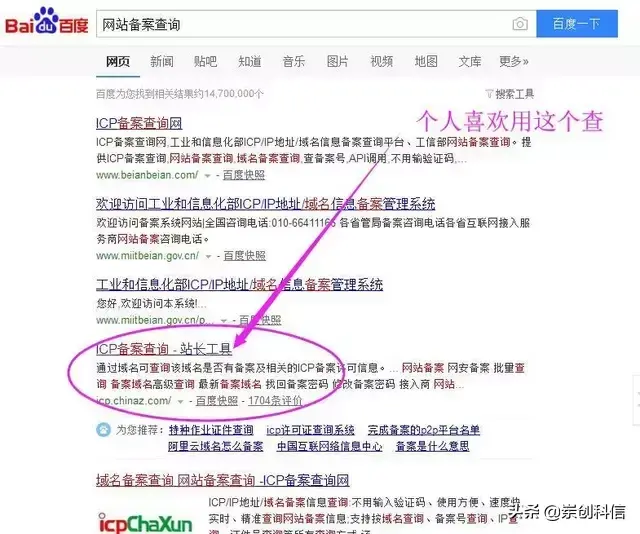Click the Baidu logo
The image size is (640, 534).
click(47, 20)
